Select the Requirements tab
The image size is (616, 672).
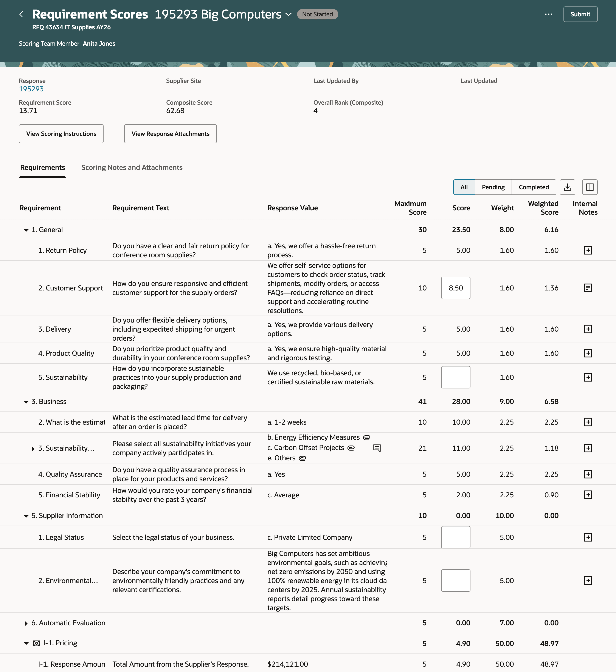42,167
